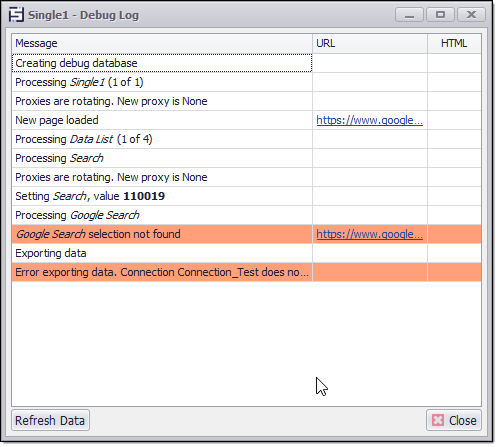498x447 pixels.
Task: Maximize the Debug Log window
Action: click(440, 15)
